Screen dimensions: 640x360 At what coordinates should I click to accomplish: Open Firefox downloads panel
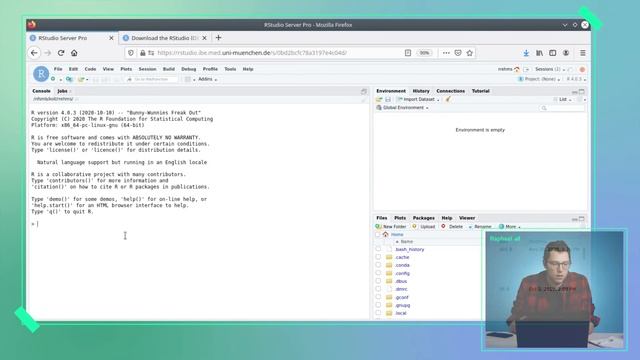(526, 53)
